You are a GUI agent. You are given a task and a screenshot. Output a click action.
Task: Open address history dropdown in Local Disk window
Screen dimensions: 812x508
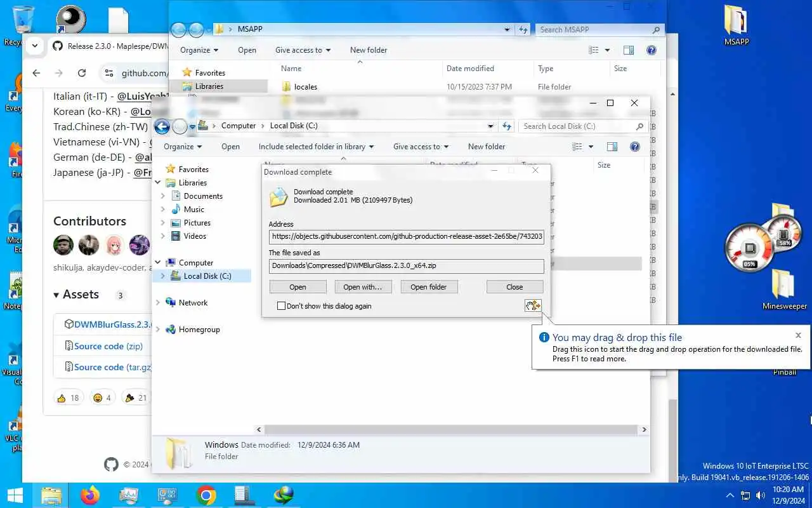[490, 126]
